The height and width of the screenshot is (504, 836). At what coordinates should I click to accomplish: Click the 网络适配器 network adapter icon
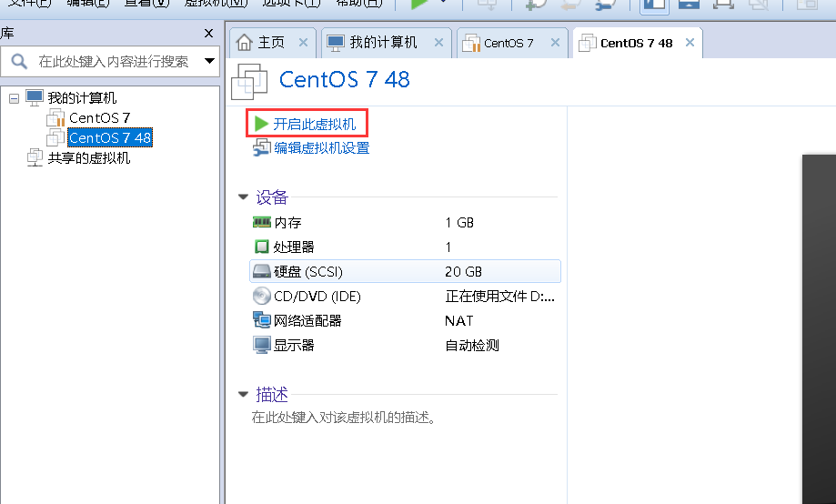[x=261, y=320]
